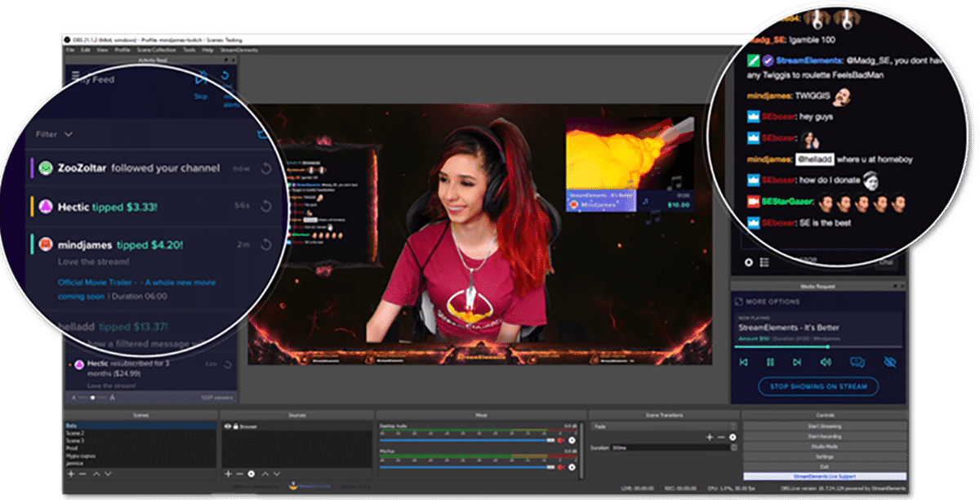Click the Start Streaming button
The width and height of the screenshot is (980, 500).
tap(826, 426)
